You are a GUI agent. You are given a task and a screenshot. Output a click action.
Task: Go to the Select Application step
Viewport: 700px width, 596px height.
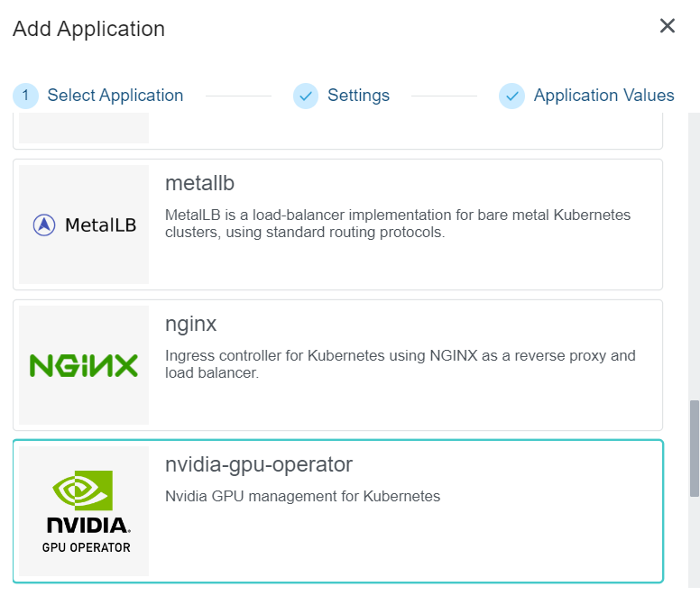pos(115,96)
